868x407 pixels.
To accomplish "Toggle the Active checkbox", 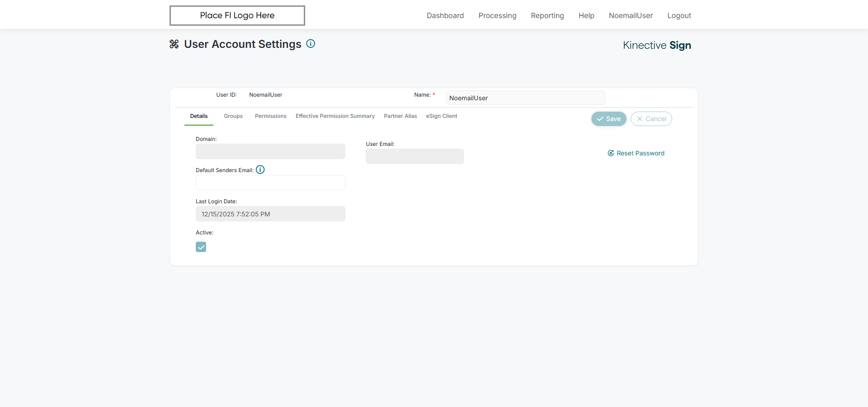I will [x=201, y=247].
